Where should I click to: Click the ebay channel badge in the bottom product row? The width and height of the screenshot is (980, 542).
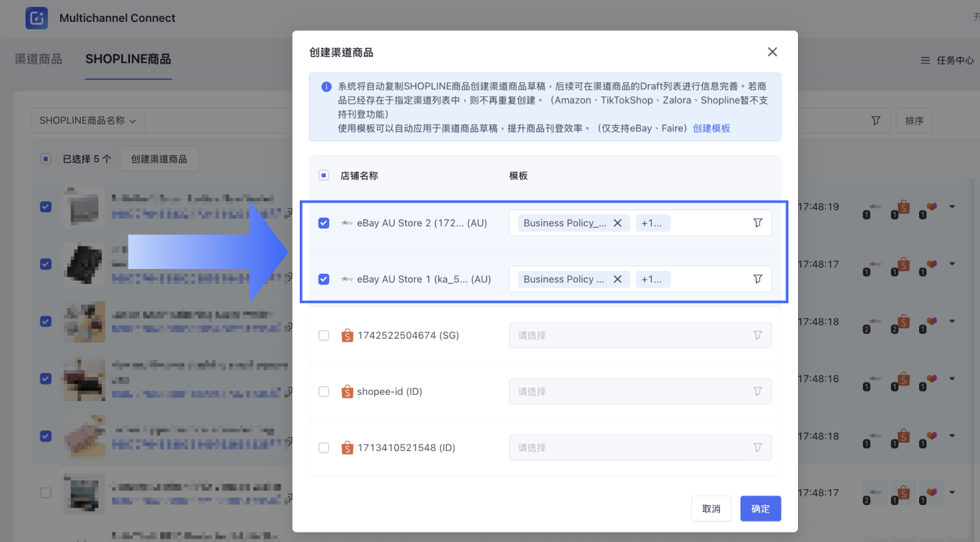tap(875, 492)
